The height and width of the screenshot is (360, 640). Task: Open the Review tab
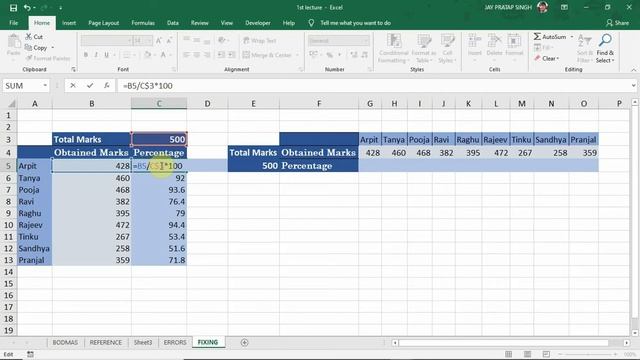200,23
